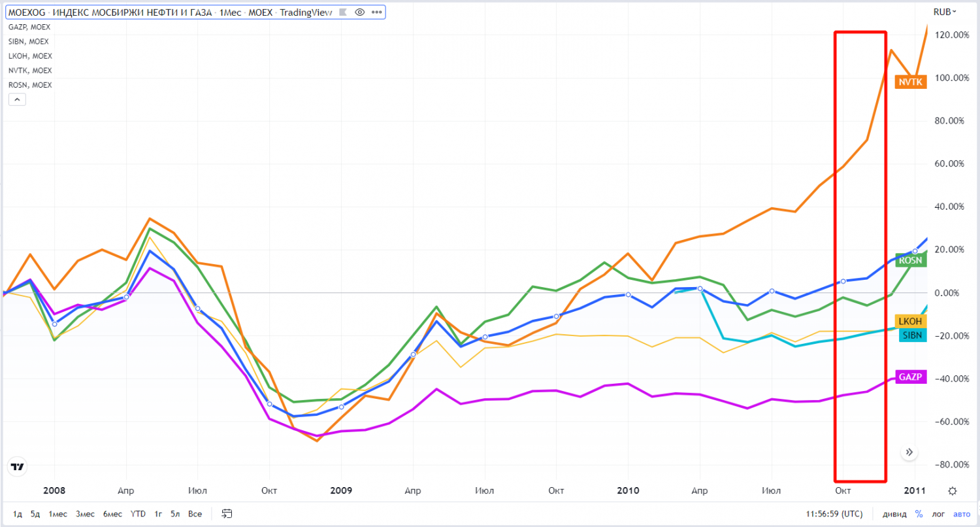The width and height of the screenshot is (980, 527).
Task: Toggle MOEXOG visibility with the eye icon
Action: (x=359, y=12)
